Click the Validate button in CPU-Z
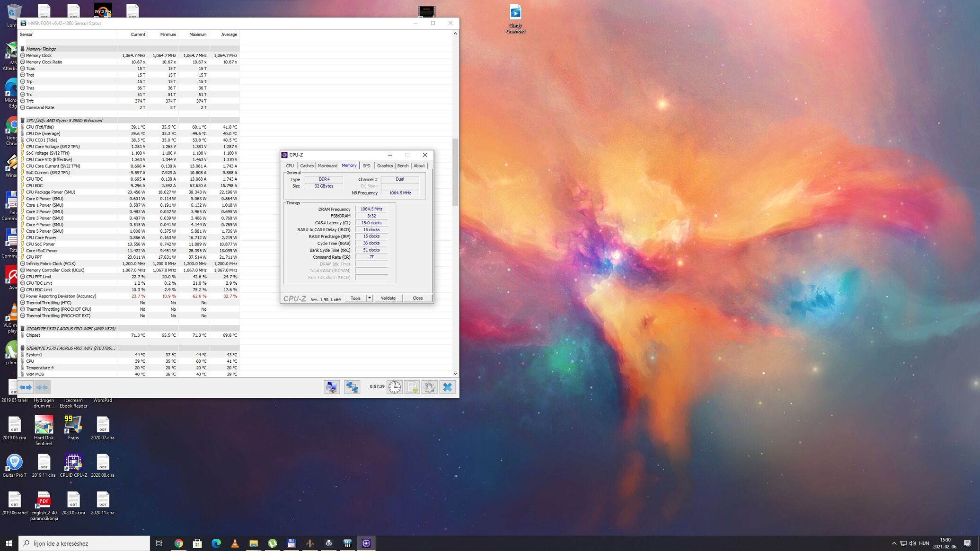980x551 pixels. click(x=388, y=298)
